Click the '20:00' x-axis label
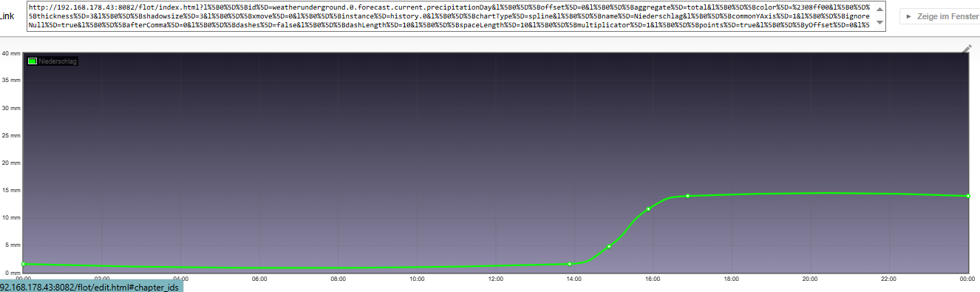 point(810,279)
